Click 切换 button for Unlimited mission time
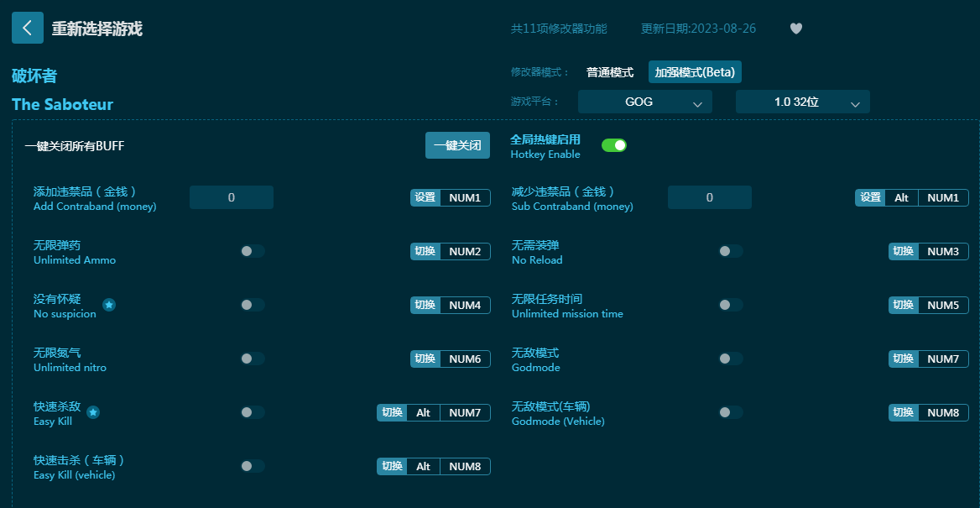The height and width of the screenshot is (508, 980). point(904,306)
